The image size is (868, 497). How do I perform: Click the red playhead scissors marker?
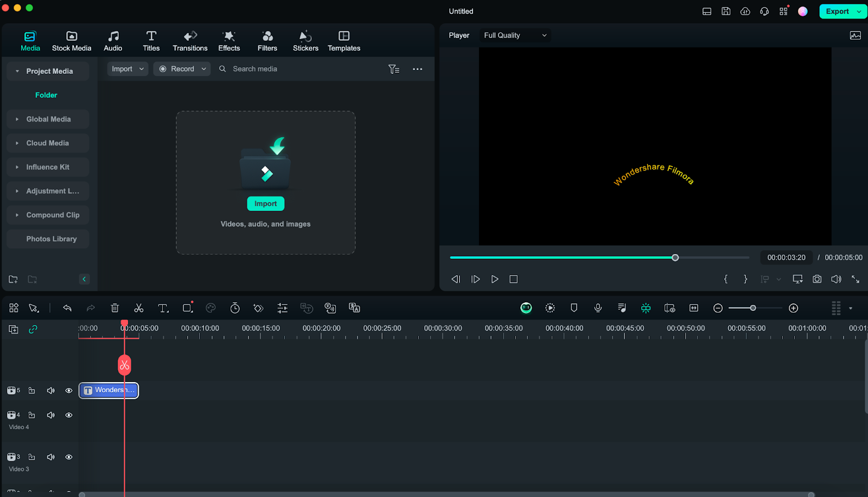point(124,365)
